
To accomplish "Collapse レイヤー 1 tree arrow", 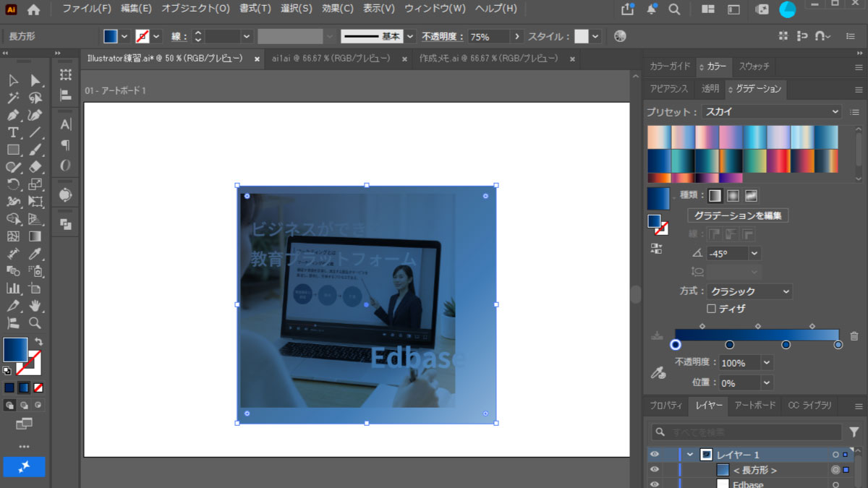I will pos(689,455).
